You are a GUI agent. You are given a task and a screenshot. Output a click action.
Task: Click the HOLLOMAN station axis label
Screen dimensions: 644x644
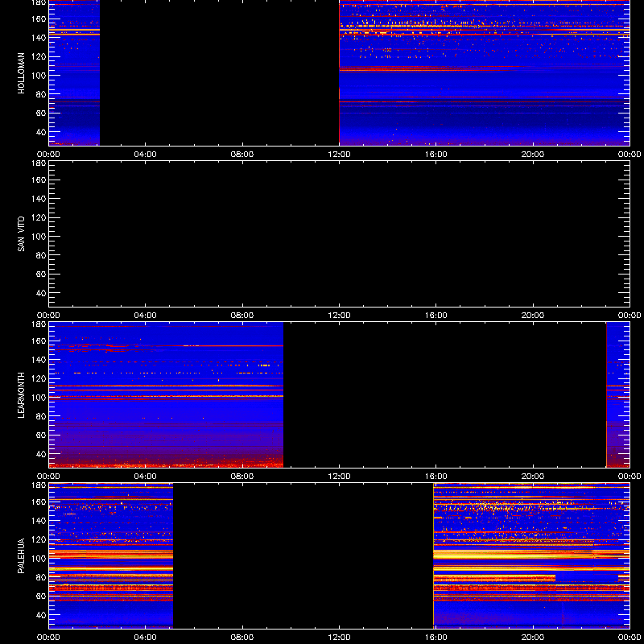22,73
